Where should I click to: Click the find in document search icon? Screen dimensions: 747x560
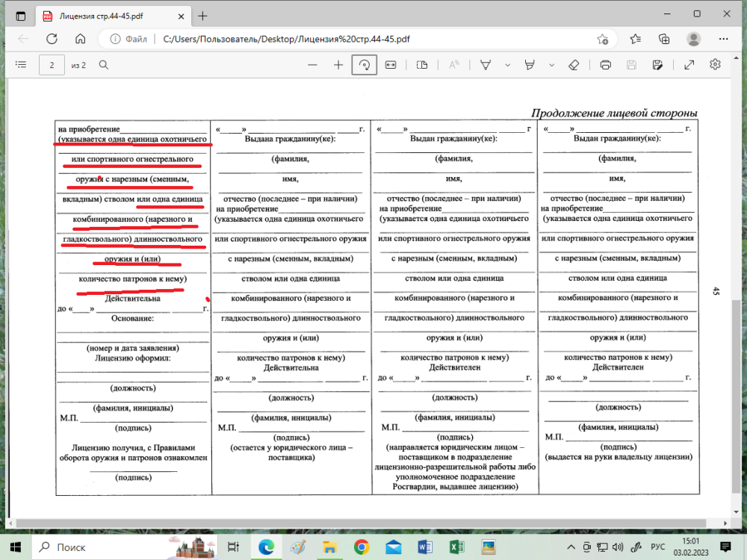[x=104, y=65]
